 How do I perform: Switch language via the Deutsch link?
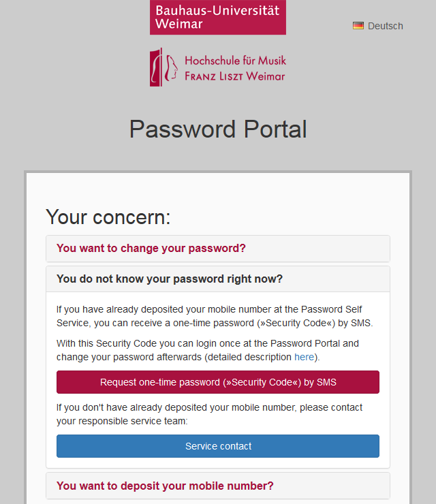[x=385, y=26]
